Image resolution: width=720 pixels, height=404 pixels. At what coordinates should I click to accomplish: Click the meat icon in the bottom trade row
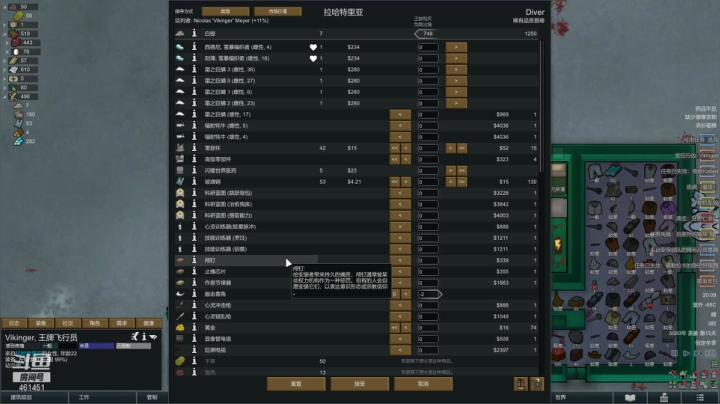click(180, 372)
